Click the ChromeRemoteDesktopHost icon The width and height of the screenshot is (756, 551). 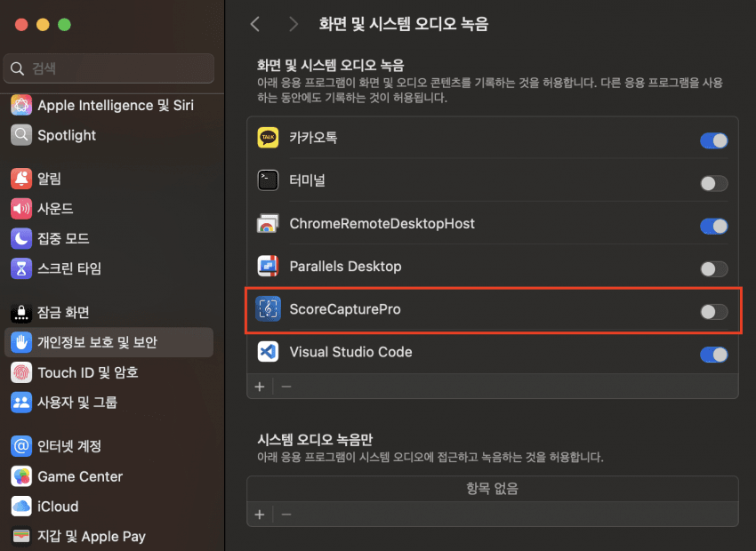268,224
